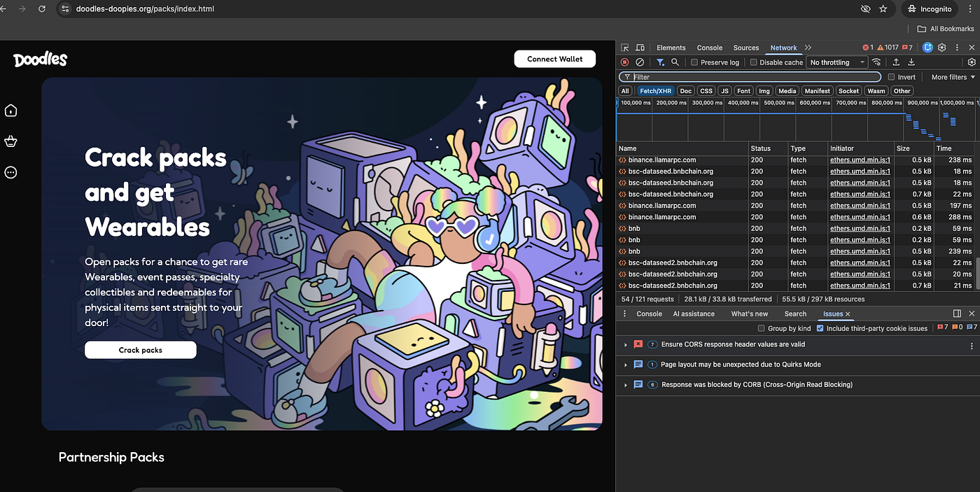The height and width of the screenshot is (492, 980).
Task: Toggle the JS type filter
Action: (725, 91)
